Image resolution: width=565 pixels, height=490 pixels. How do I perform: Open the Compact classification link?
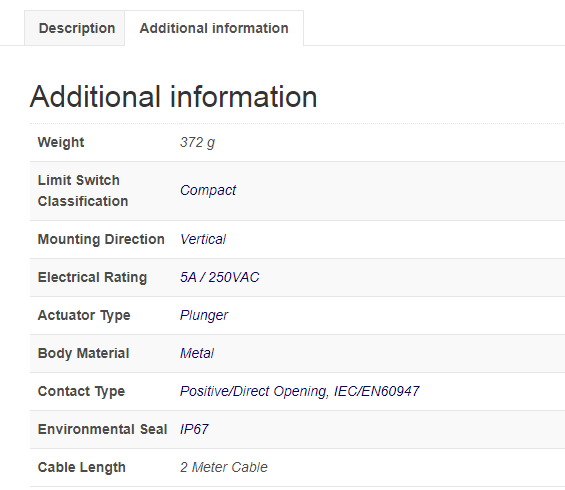coord(208,190)
